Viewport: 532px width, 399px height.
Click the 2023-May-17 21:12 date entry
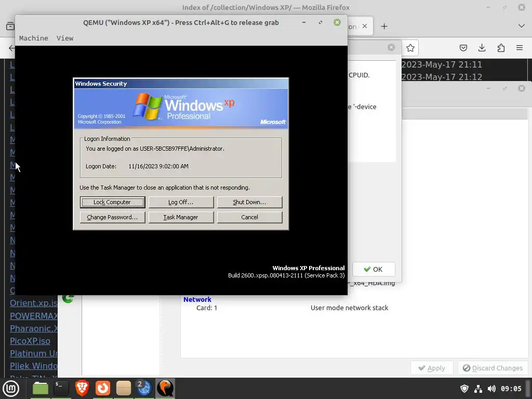[442, 77]
